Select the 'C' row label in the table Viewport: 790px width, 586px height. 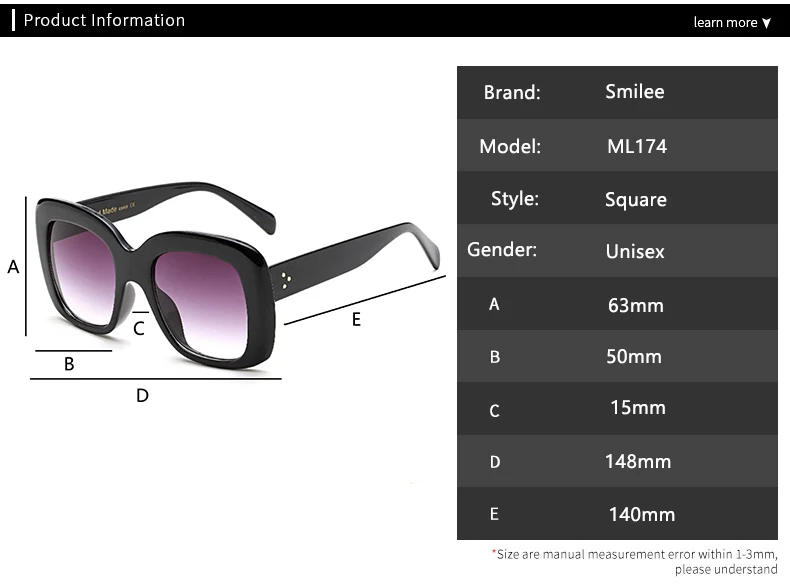pos(494,411)
